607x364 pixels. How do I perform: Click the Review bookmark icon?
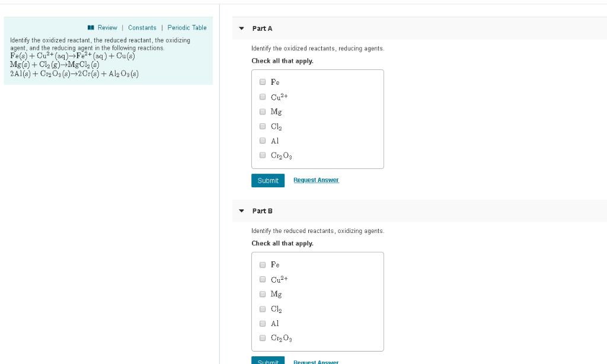[90, 27]
